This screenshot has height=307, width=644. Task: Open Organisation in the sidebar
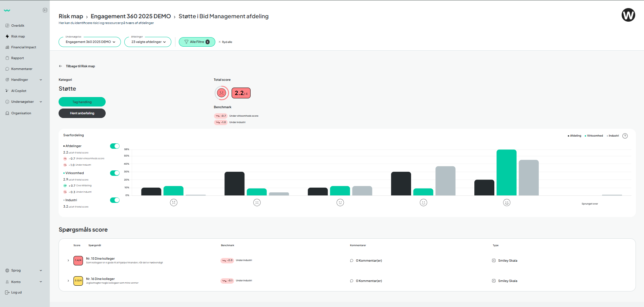21,113
